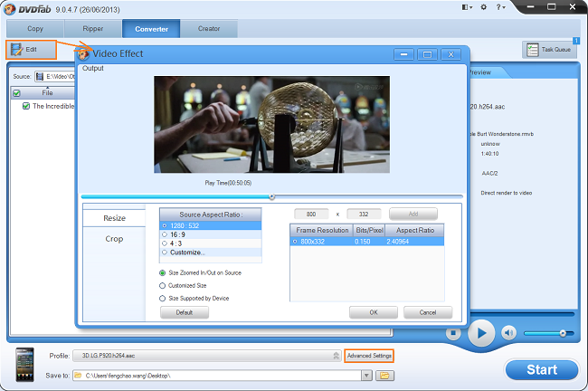This screenshot has width=588, height=391.
Task: Click the height field showing 332
Action: click(364, 214)
